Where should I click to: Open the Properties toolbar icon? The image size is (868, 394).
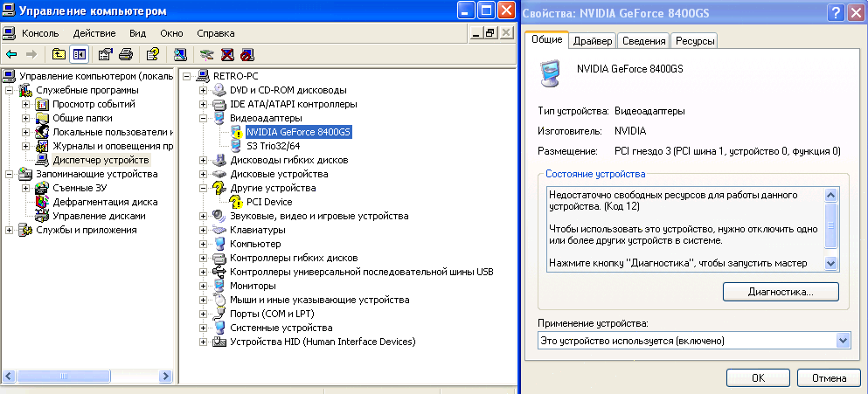(x=105, y=54)
